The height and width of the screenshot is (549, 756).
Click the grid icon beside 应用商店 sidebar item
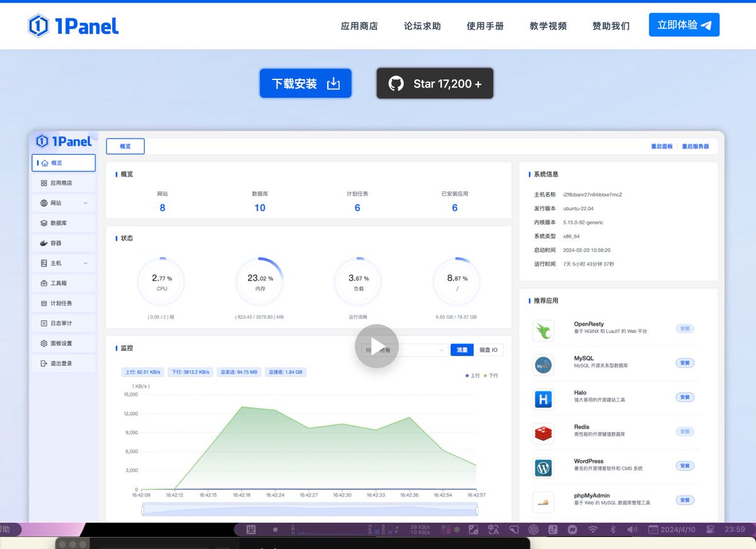[x=44, y=183]
